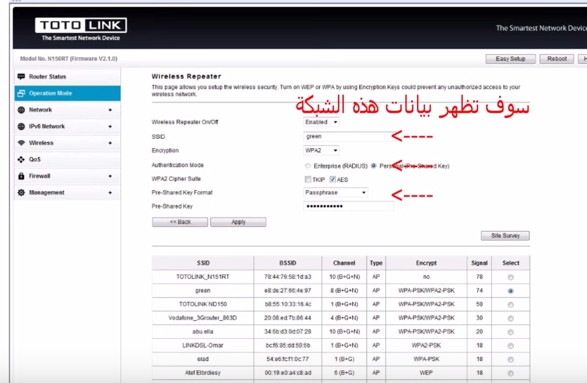The height and width of the screenshot is (383, 587).
Task: Click the QoS arrows icon
Action: coord(21,159)
